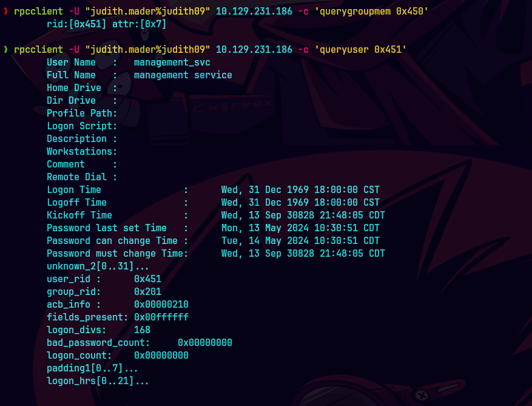The image size is (532, 406).
Task: Select the fields_present value 0x00ffffff
Action: coord(161,317)
